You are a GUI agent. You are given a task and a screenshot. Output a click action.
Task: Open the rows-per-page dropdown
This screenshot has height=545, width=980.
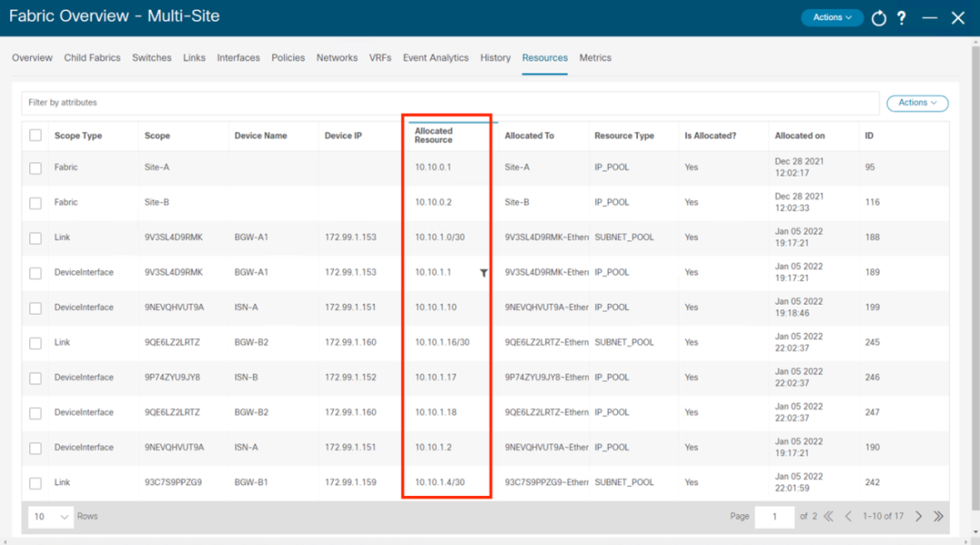coord(51,517)
